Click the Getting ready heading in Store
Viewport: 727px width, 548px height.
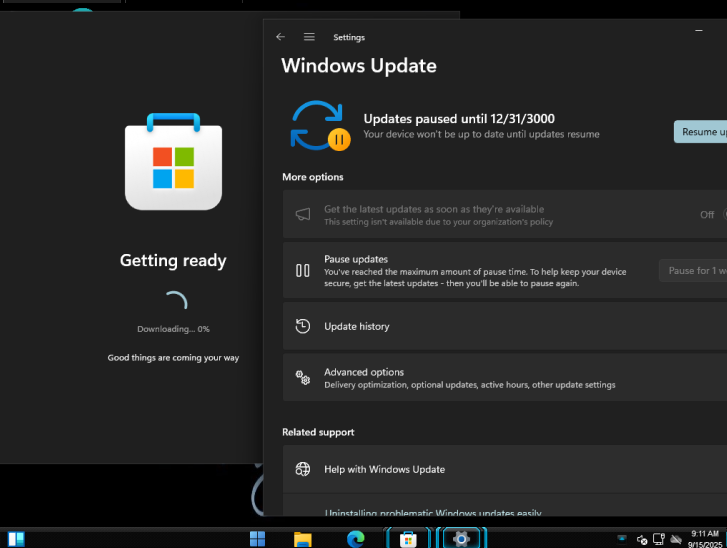click(173, 260)
